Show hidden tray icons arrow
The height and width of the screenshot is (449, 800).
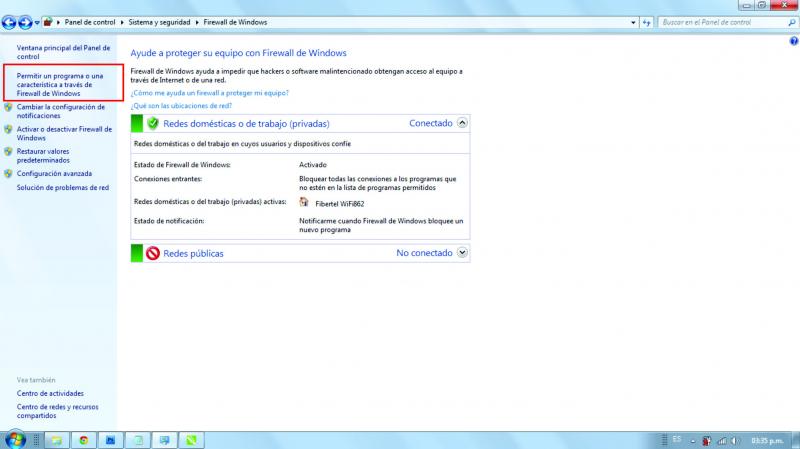[x=693, y=441]
